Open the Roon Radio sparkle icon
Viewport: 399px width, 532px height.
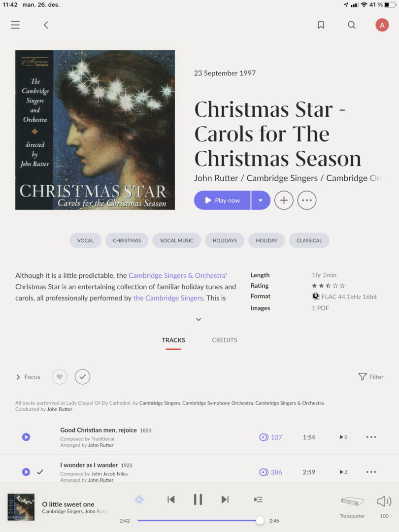pyautogui.click(x=139, y=499)
